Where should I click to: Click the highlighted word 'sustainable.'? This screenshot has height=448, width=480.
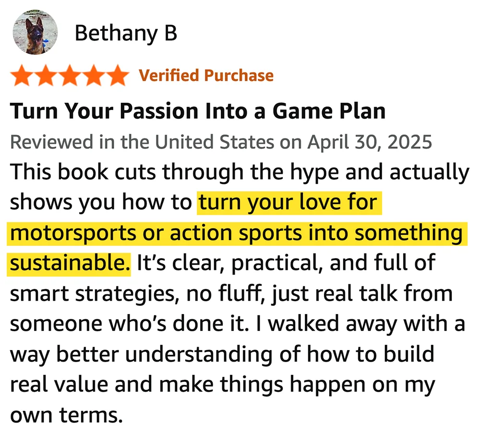point(70,264)
